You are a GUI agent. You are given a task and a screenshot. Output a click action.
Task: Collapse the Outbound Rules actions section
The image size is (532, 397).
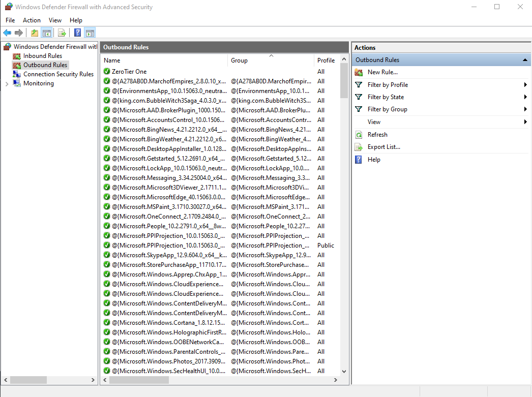[525, 60]
